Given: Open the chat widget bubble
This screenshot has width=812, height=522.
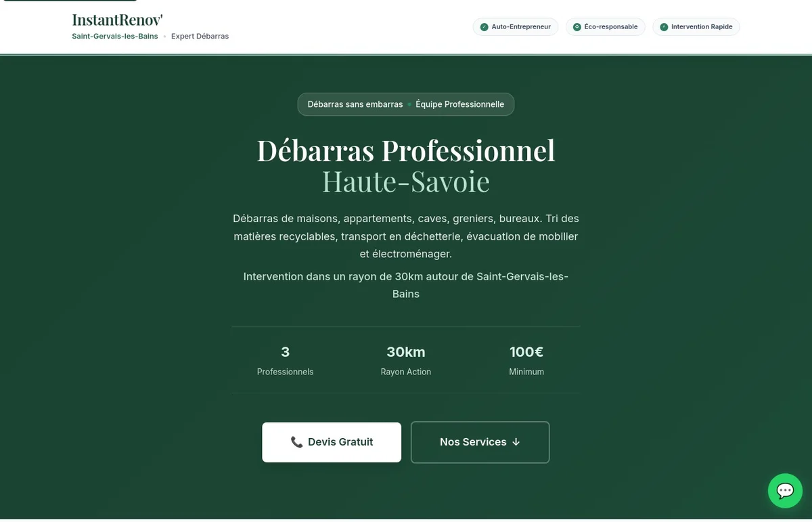Looking at the screenshot, I should click(x=785, y=490).
